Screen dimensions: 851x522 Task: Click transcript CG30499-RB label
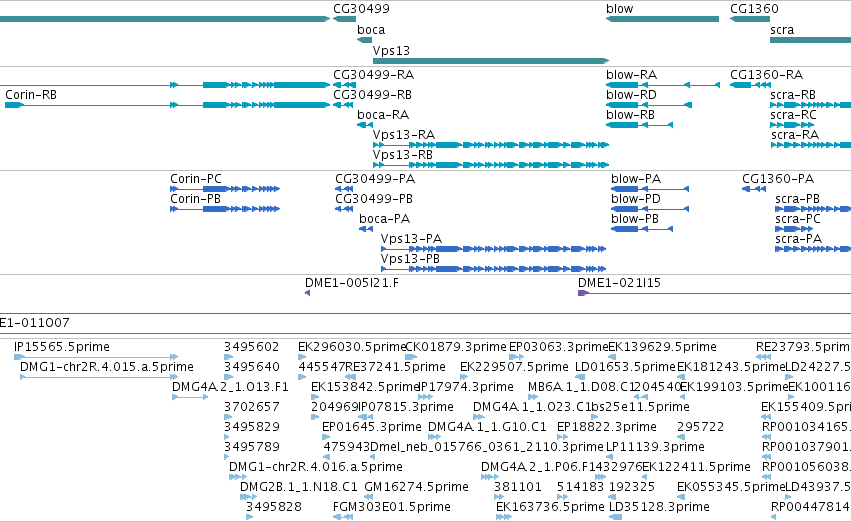372,95
